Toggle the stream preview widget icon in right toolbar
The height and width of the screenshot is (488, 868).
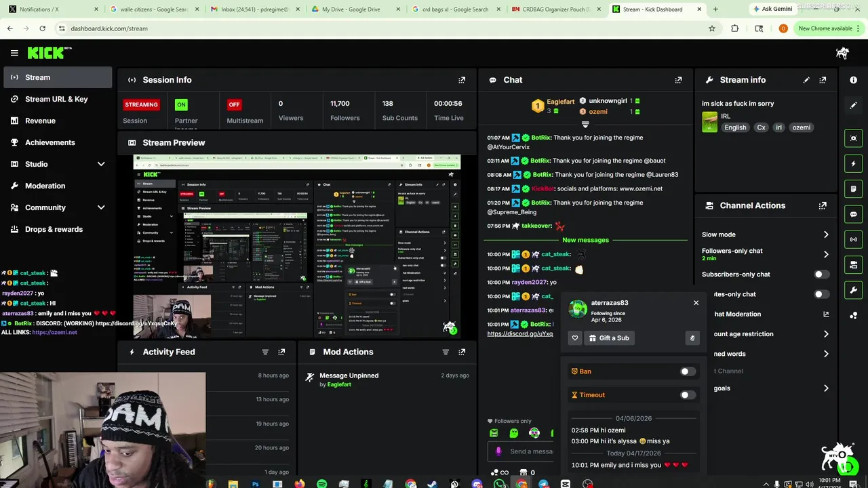(x=853, y=138)
